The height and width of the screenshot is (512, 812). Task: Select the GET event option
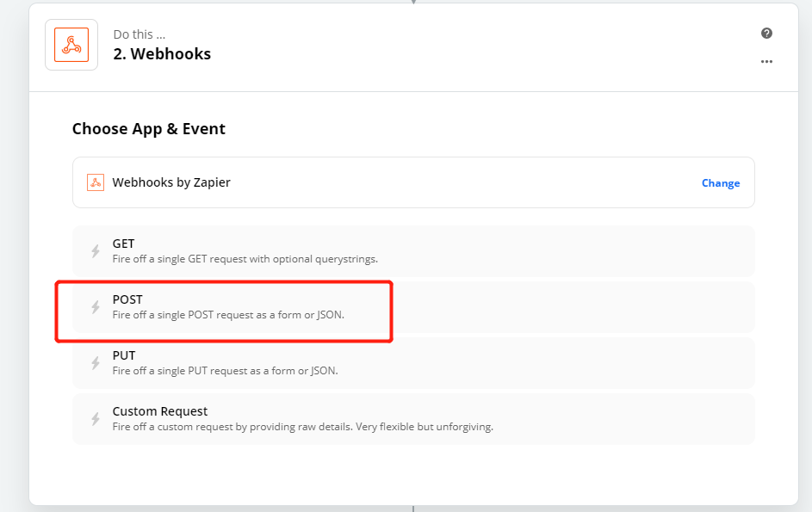413,251
